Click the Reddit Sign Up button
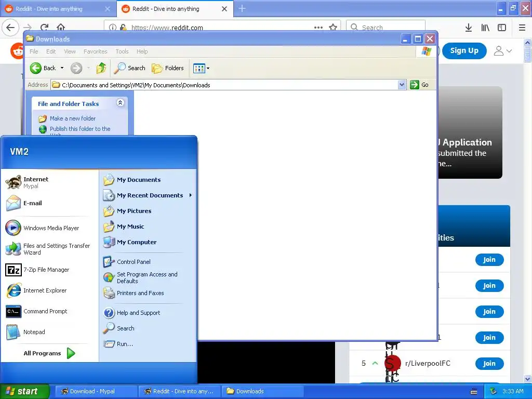This screenshot has height=399, width=532. click(464, 50)
